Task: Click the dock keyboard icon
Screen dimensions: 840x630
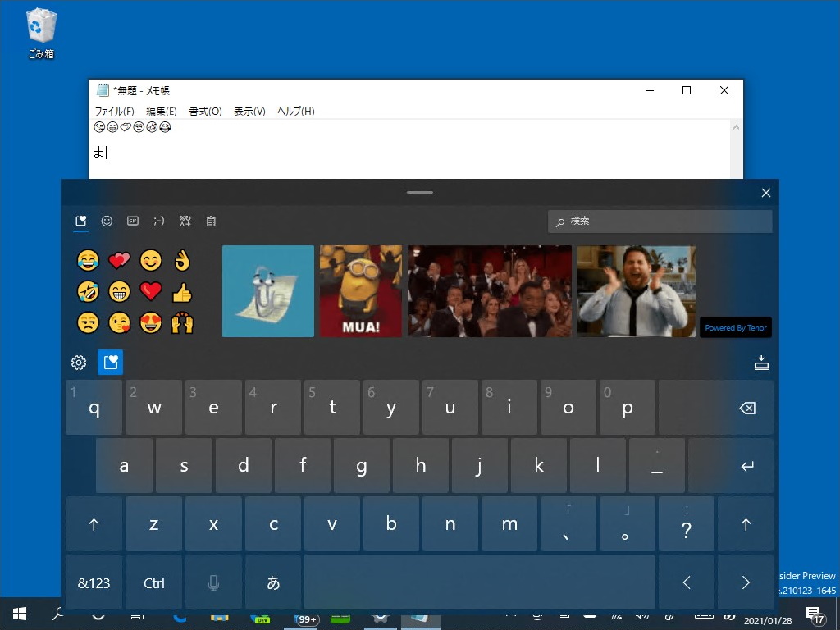Action: pos(761,362)
